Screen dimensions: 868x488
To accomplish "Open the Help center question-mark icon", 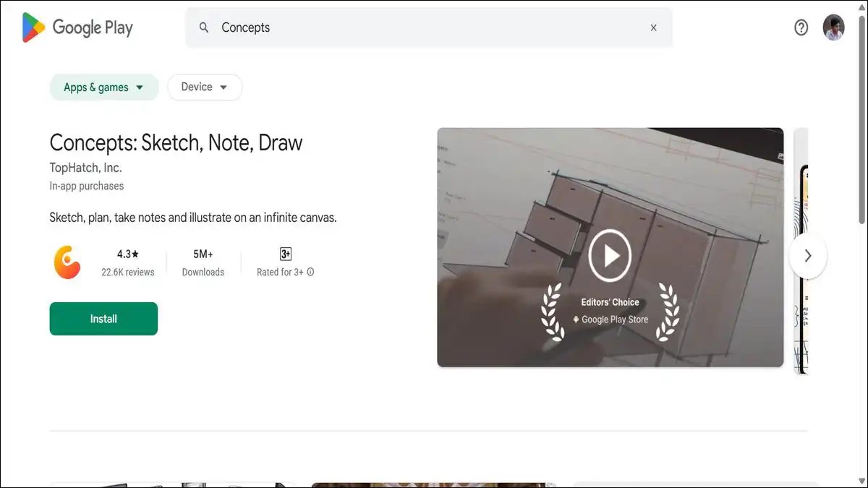I will [801, 27].
